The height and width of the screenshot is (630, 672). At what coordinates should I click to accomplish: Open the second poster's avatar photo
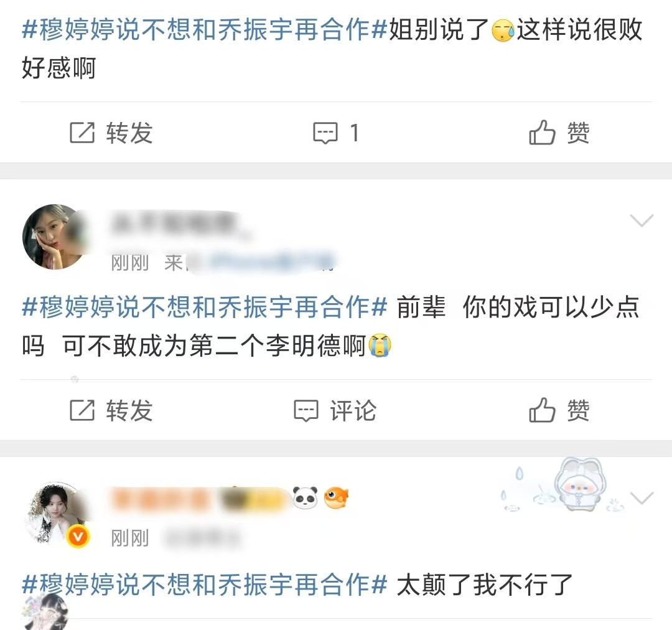point(55,237)
